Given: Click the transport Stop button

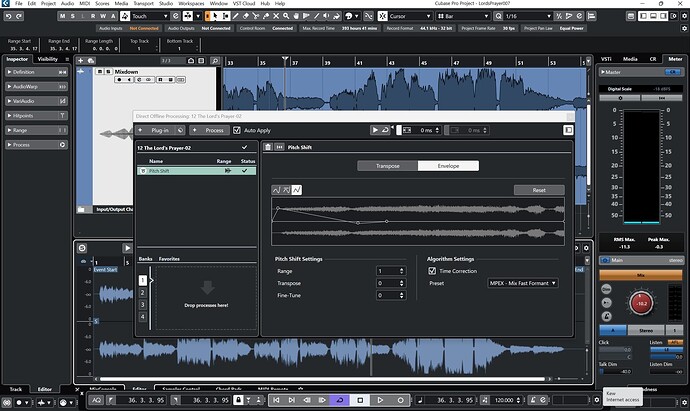Looking at the screenshot, I should point(360,400).
